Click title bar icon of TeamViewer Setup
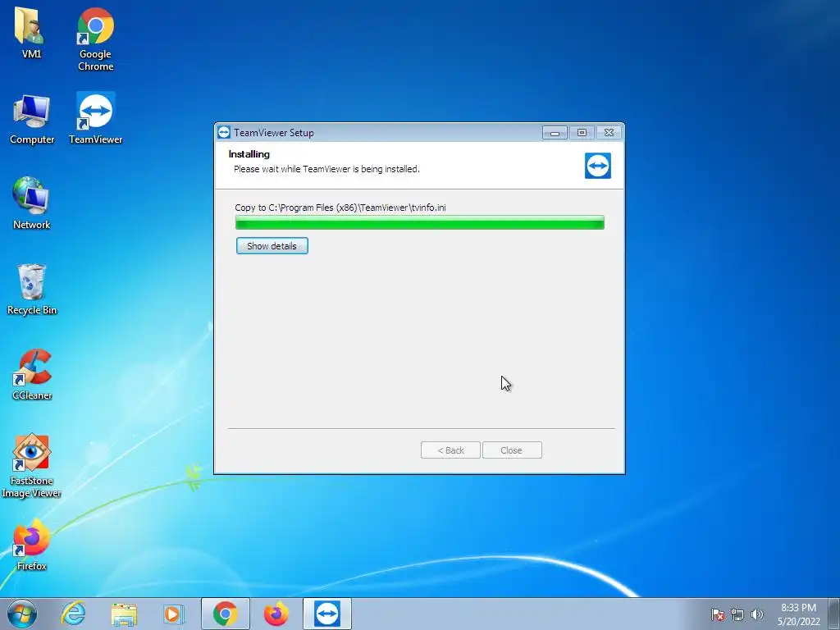 [225, 132]
